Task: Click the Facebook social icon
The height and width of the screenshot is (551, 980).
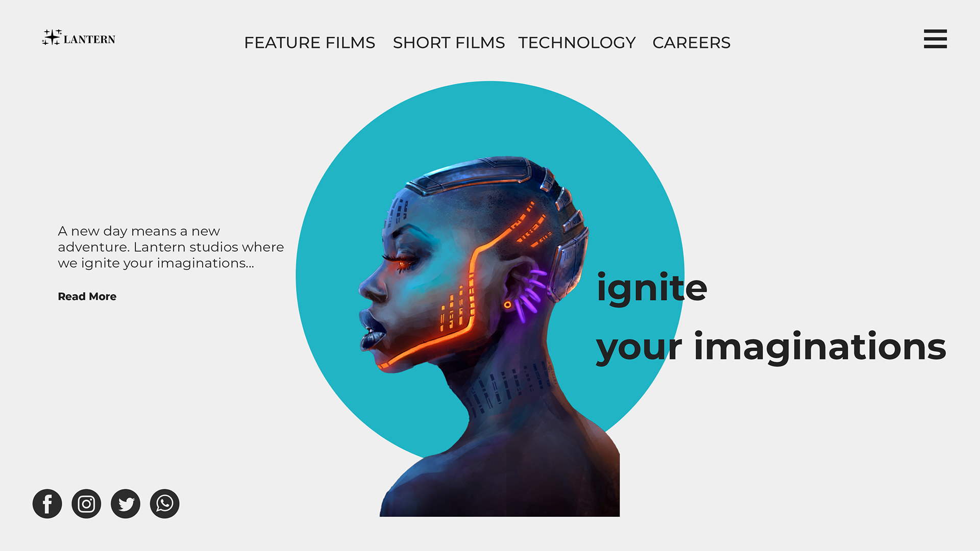Action: pos(47,504)
